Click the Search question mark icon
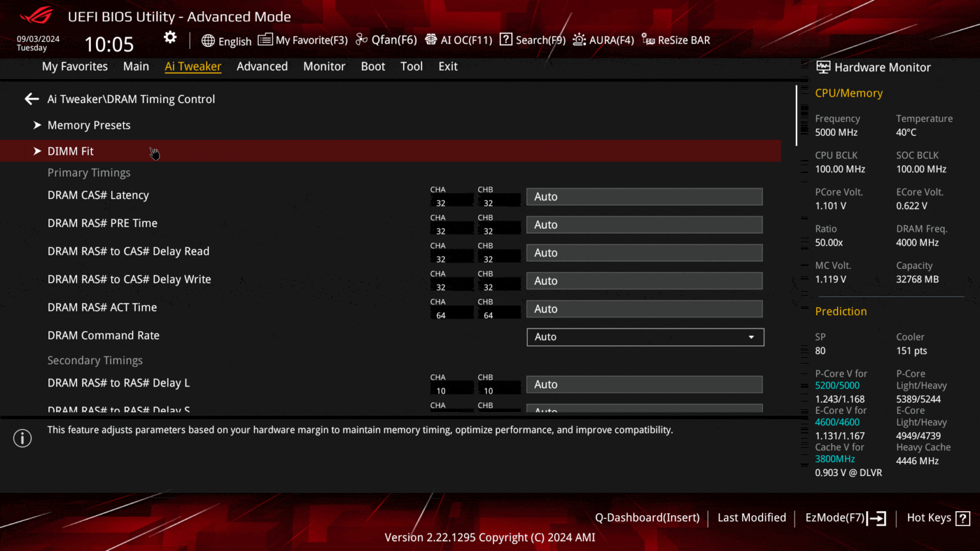The height and width of the screenshot is (551, 980). click(x=506, y=40)
